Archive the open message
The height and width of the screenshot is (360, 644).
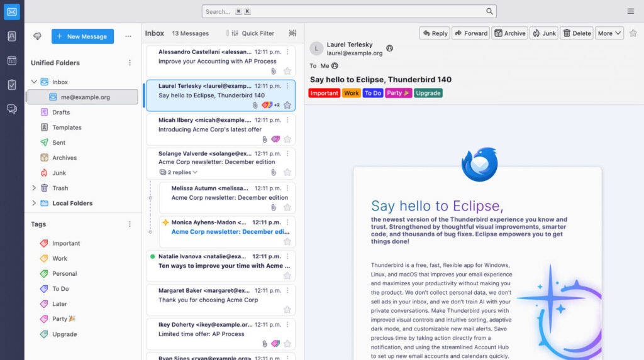click(509, 33)
